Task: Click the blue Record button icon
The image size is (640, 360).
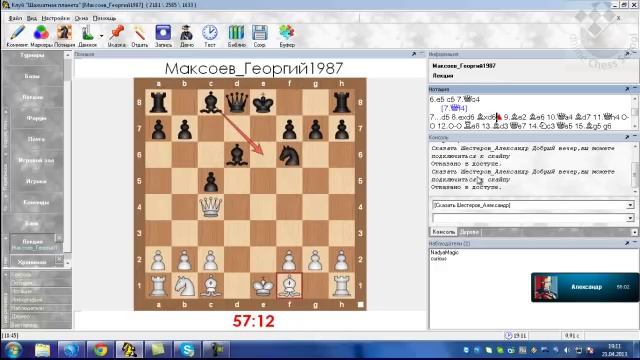Action: click(163, 33)
